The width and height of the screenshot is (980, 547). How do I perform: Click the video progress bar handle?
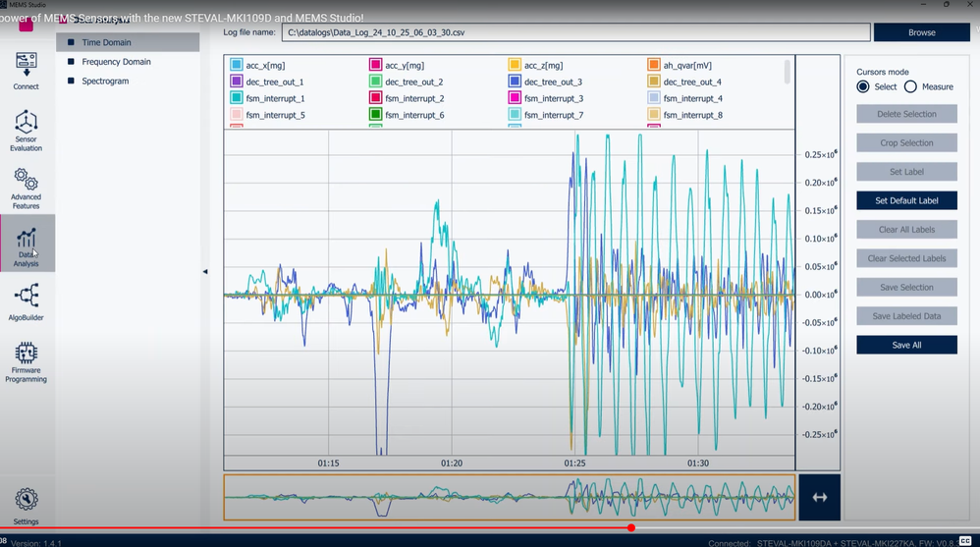coord(631,528)
